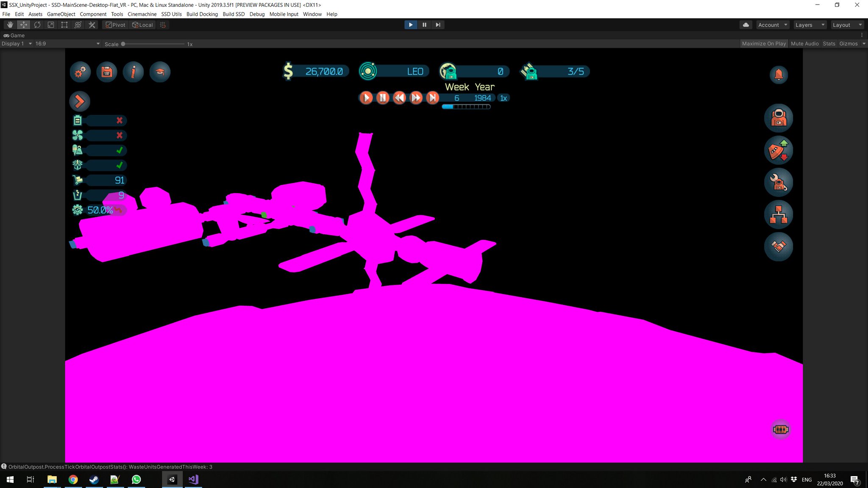This screenshot has height=488, width=868.
Task: Click the handshake contracts icon
Action: 779,247
